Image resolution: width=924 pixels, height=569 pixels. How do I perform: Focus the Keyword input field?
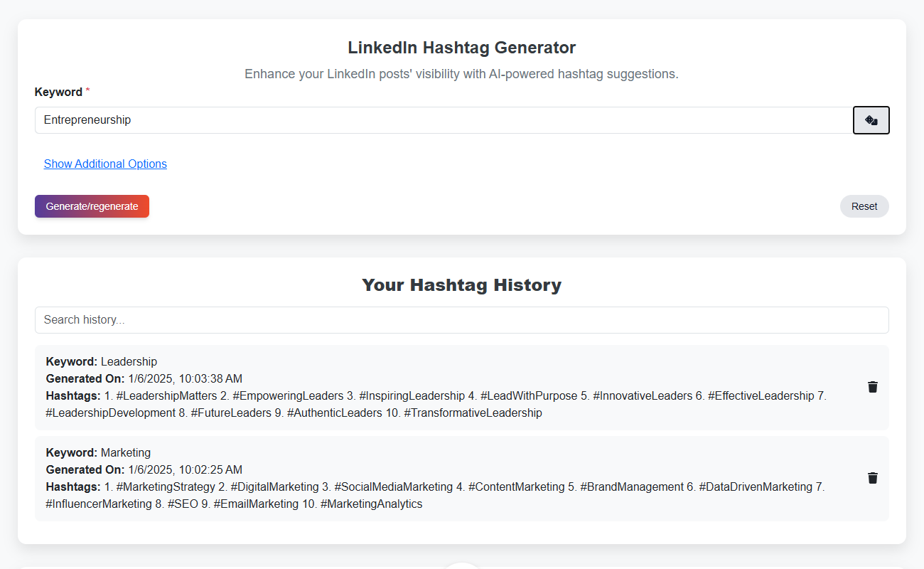click(x=444, y=120)
